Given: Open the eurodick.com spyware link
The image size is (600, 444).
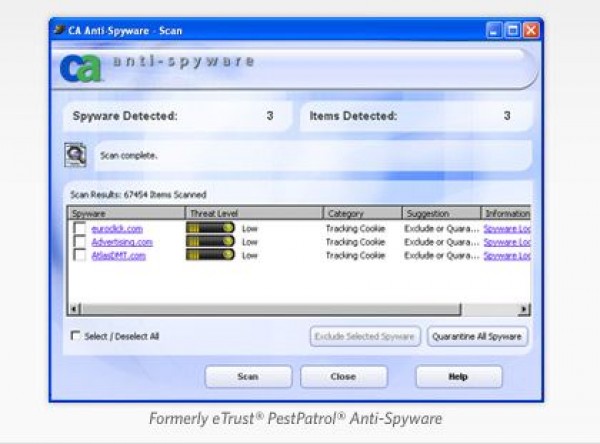Looking at the screenshot, I should [x=117, y=229].
